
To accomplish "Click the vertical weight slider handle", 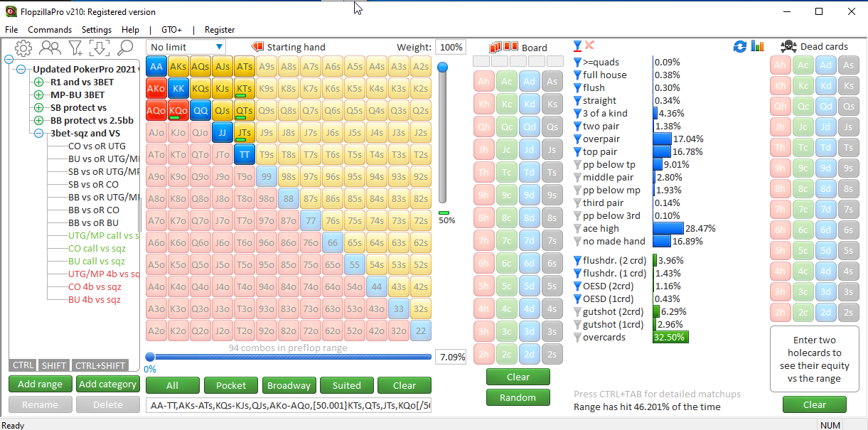I will 443,68.
